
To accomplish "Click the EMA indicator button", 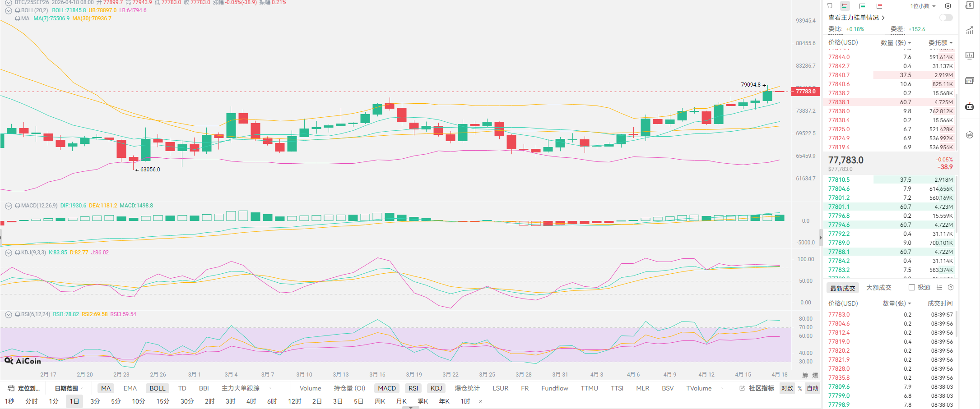I will coord(130,388).
